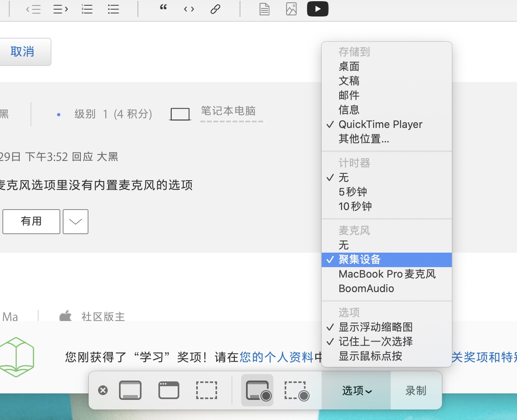This screenshot has width=517, height=420.
Task: Close the screenshot toolbar with X
Action: coord(103,390)
